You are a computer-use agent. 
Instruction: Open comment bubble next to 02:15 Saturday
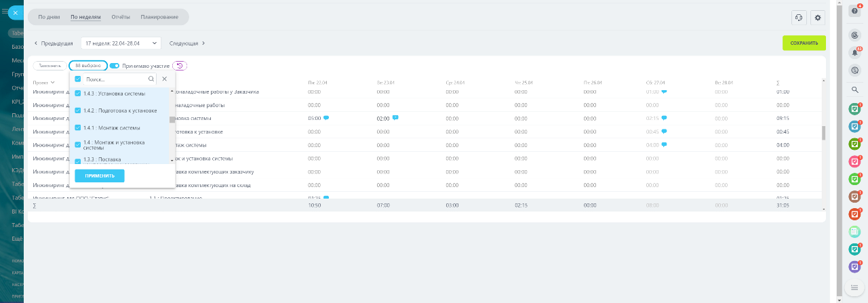[x=664, y=118]
